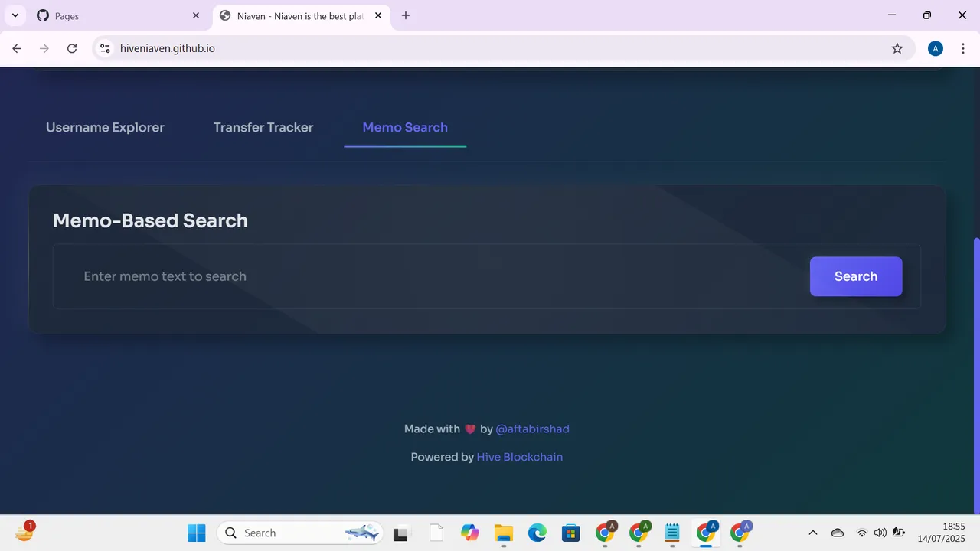Open the Transfer Tracker tab
The image size is (980, 551).
click(263, 127)
